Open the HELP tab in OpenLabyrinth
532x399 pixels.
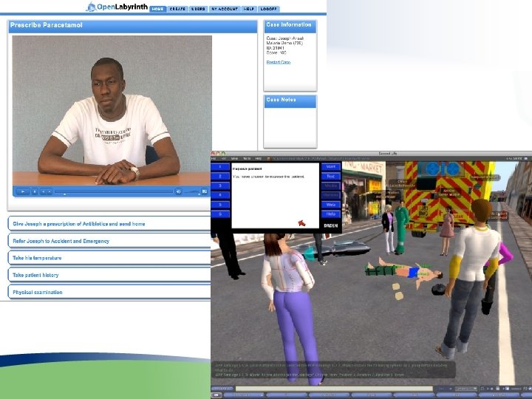(249, 9)
